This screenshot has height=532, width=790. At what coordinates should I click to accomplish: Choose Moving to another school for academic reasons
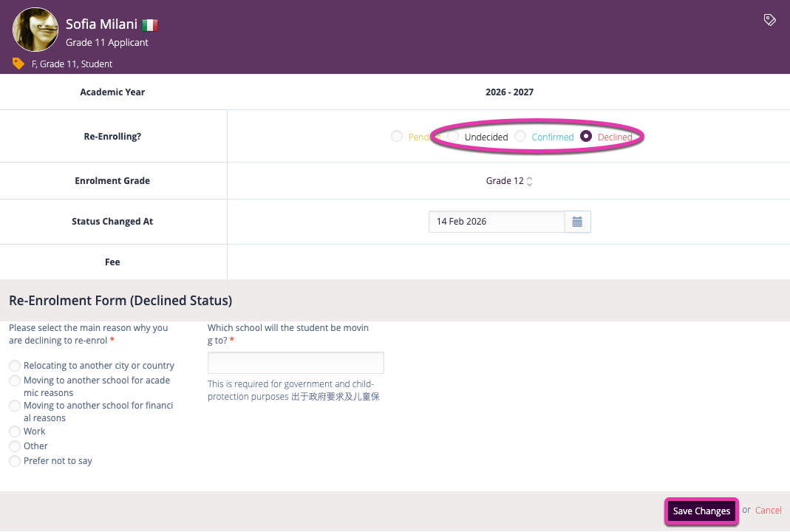tap(15, 381)
